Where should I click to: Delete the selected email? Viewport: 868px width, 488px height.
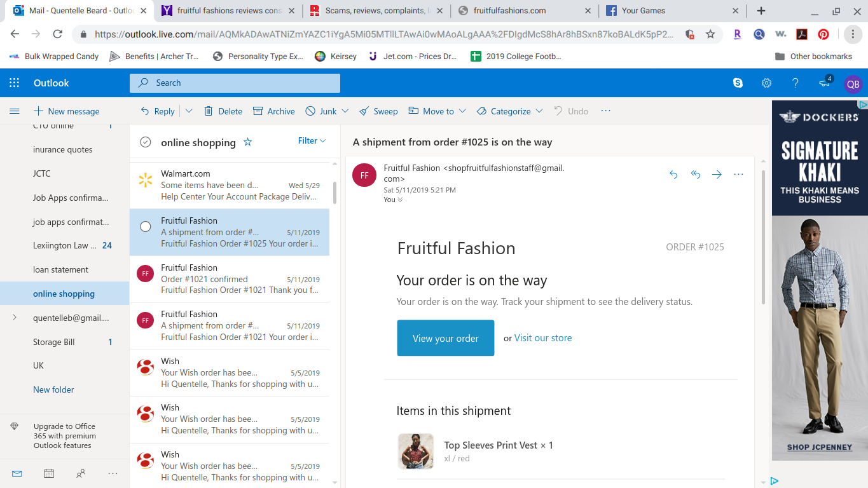click(223, 111)
